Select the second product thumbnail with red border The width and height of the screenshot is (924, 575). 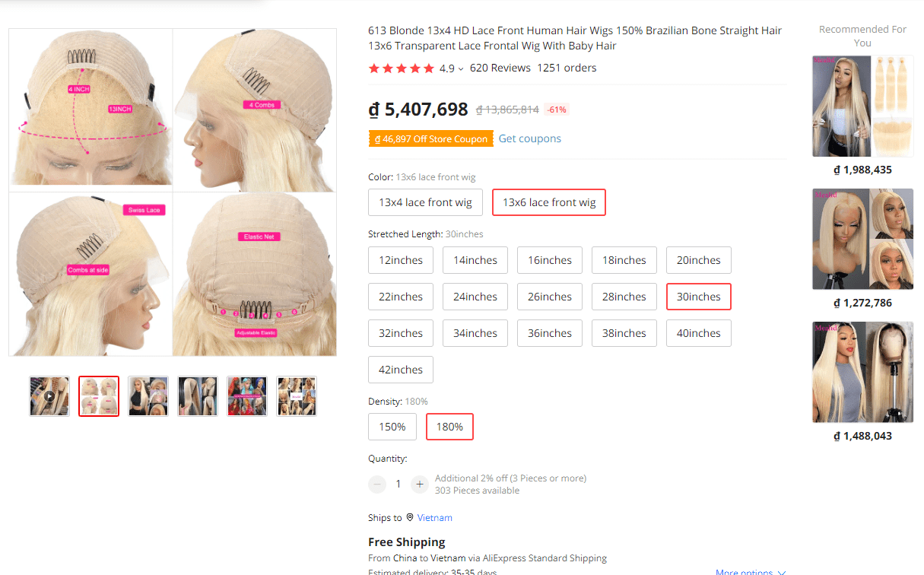click(99, 396)
